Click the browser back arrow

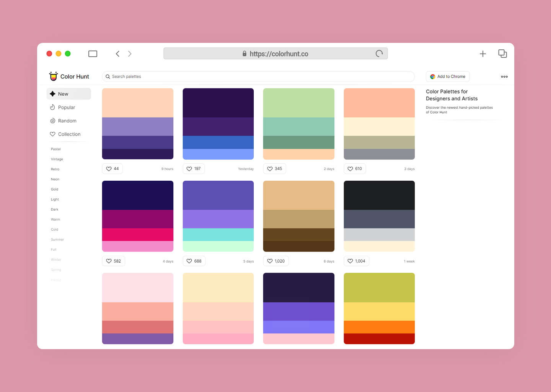click(117, 54)
